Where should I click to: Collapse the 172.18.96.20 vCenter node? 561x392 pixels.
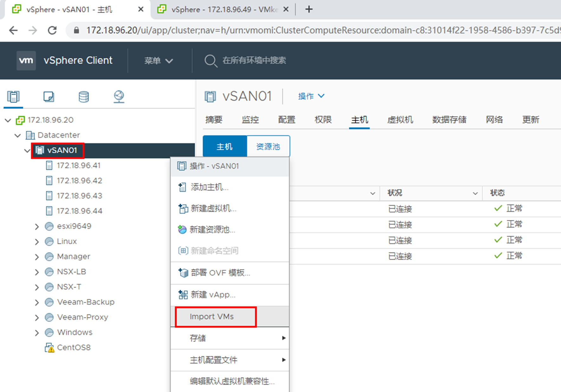coord(8,120)
